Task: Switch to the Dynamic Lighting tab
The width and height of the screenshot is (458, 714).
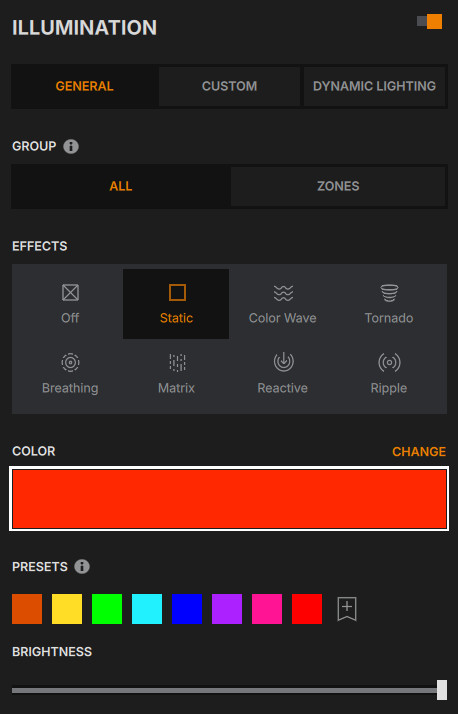Action: (374, 86)
